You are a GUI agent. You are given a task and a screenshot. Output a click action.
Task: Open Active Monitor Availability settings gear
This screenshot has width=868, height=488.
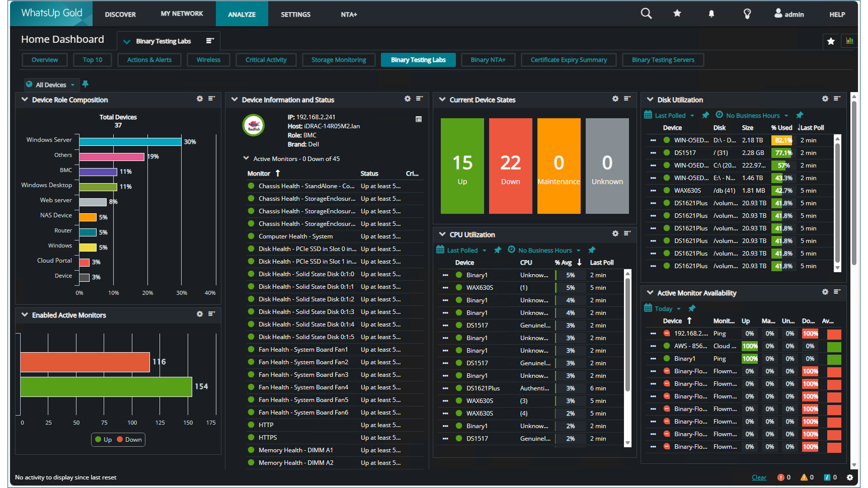pos(825,292)
